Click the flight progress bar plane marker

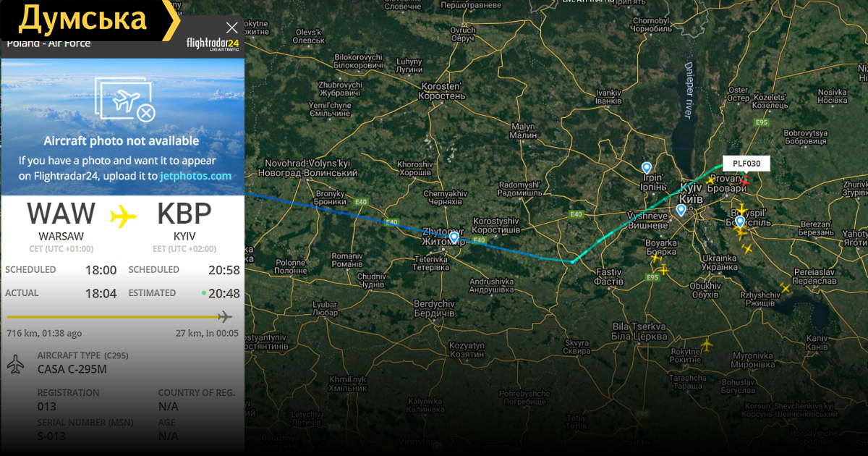click(225, 316)
